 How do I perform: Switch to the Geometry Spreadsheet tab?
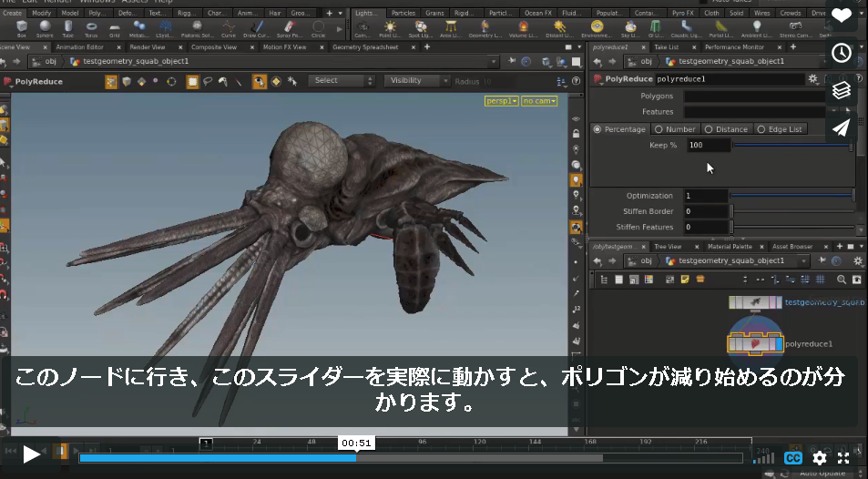tap(365, 47)
